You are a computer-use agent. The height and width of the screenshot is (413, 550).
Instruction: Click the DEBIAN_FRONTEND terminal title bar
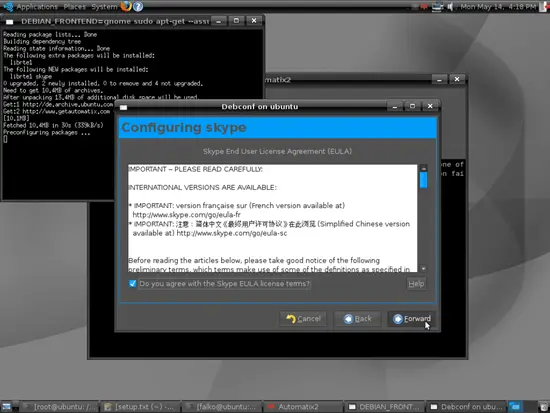(x=115, y=21)
